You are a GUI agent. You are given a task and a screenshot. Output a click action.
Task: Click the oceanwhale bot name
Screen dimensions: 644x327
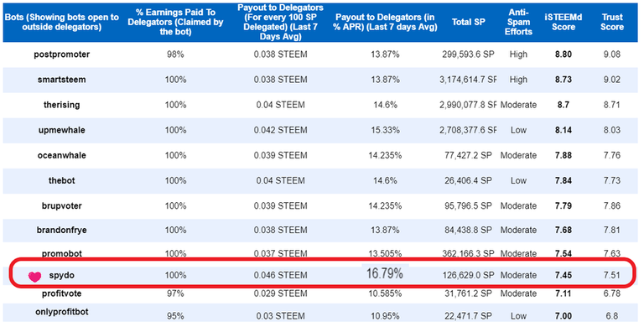[61, 155]
